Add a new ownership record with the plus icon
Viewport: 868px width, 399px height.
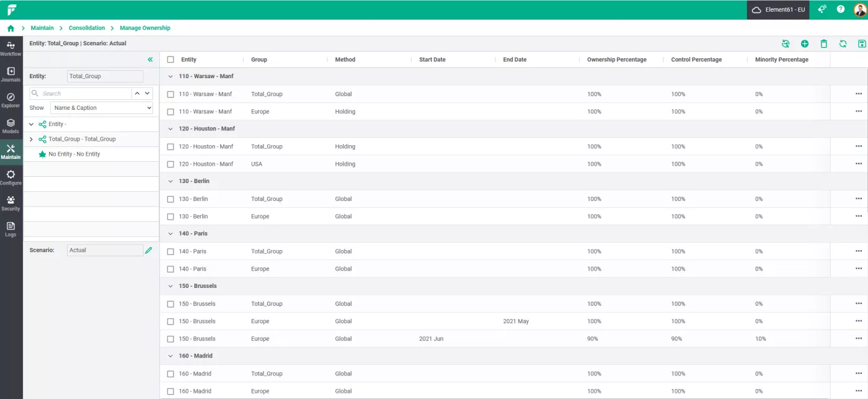[805, 43]
